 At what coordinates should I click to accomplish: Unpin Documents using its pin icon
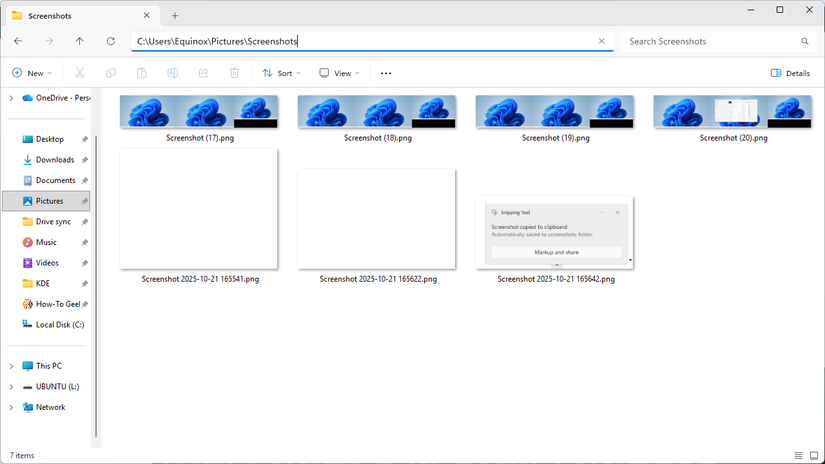(x=84, y=180)
